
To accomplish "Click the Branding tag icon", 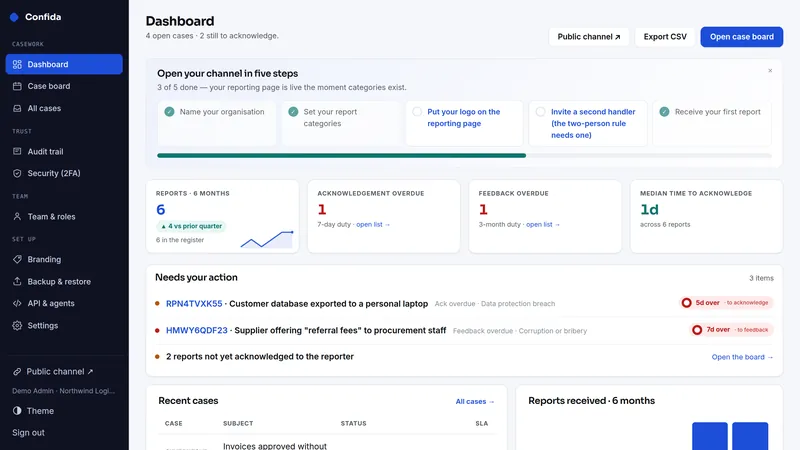I will (x=17, y=259).
